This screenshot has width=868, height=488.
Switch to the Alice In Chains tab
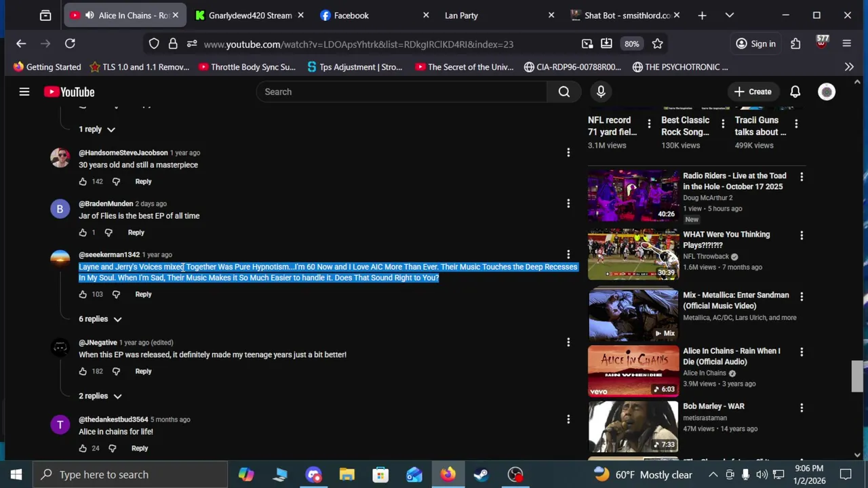(x=124, y=15)
